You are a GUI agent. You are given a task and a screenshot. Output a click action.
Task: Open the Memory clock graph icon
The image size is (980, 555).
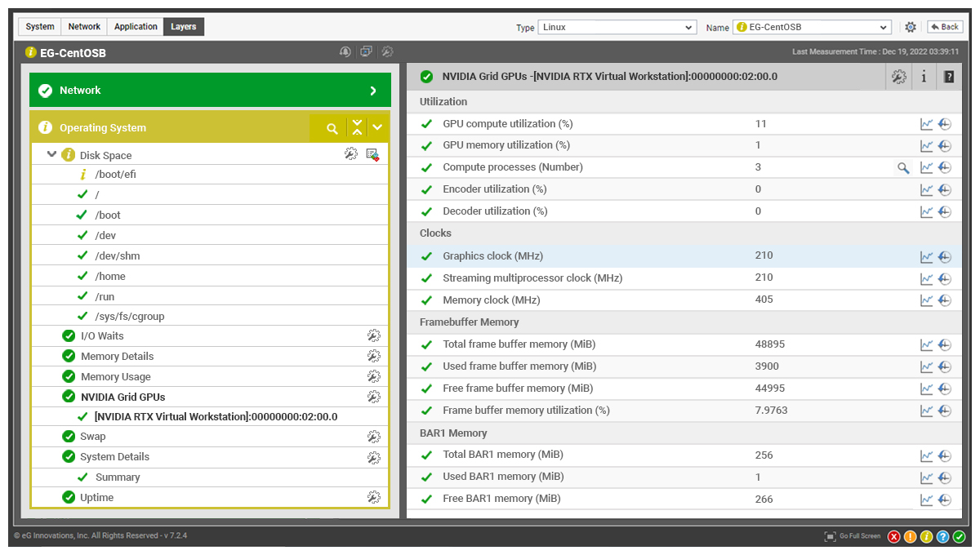click(x=926, y=300)
